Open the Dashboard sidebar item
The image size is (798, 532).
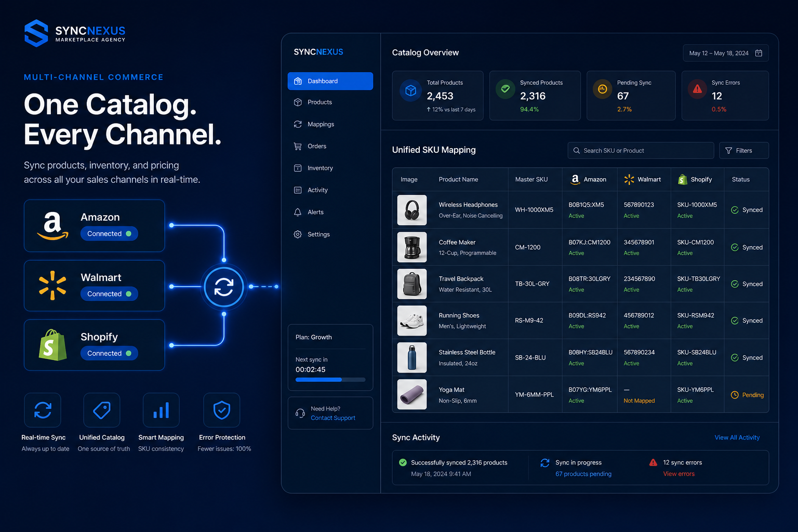(x=330, y=81)
